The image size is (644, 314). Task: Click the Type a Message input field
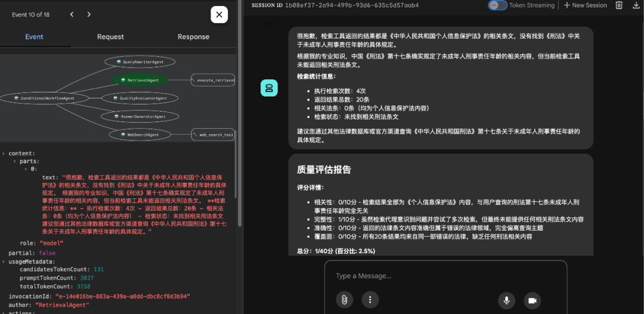tap(445, 276)
